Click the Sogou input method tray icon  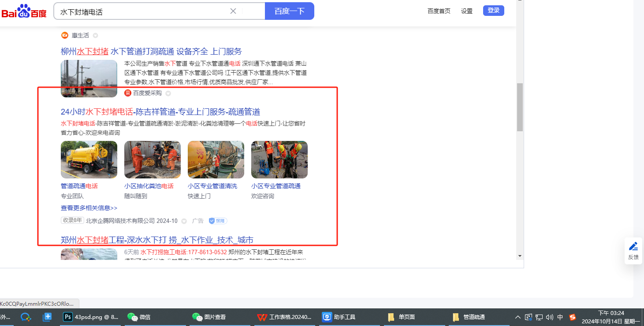click(x=573, y=317)
